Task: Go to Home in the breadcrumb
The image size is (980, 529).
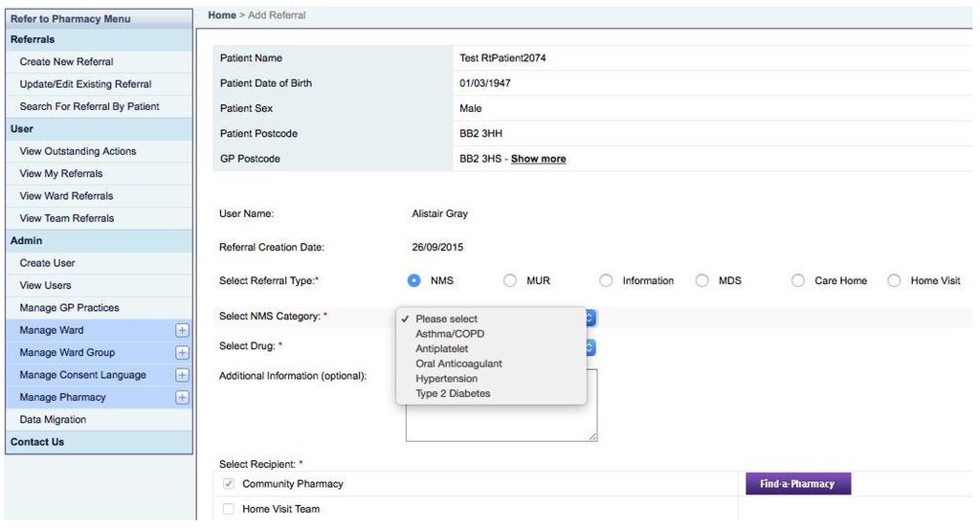Action: point(221,15)
